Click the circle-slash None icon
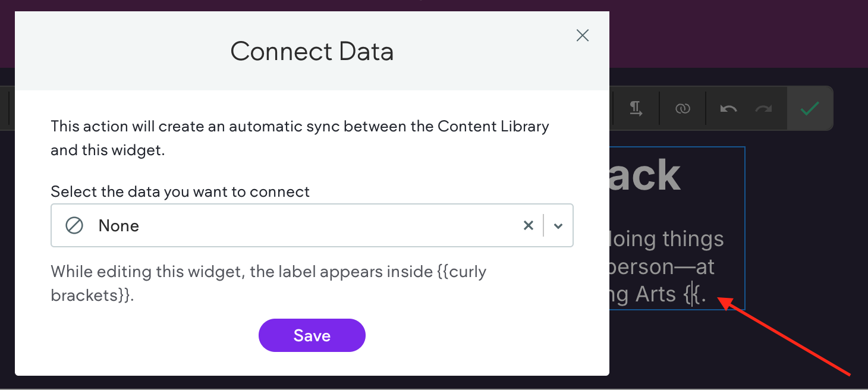Viewport: 868px width, 390px height. [74, 226]
